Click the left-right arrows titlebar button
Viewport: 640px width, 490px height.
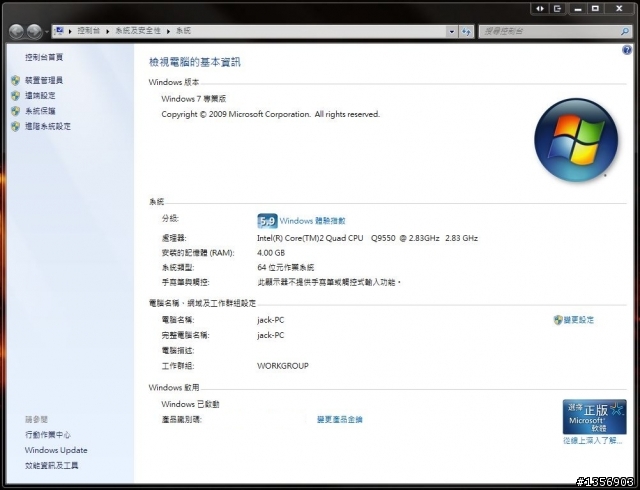click(540, 9)
